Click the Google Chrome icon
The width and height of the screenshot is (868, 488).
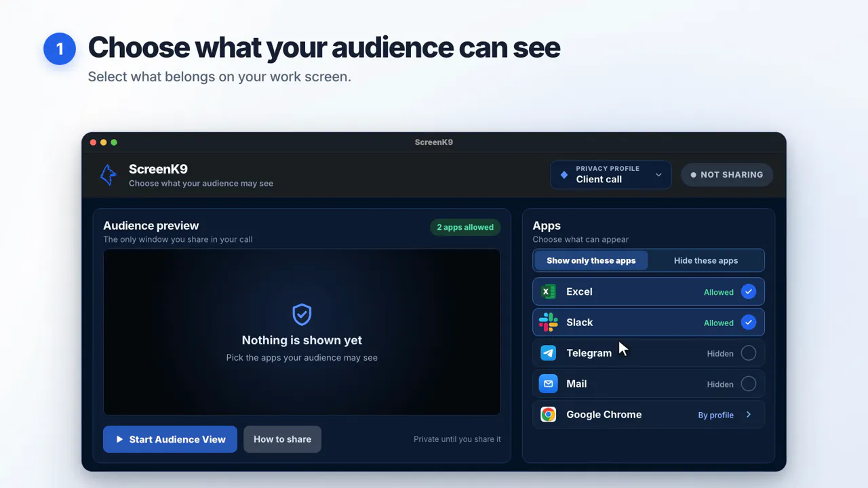tap(548, 415)
